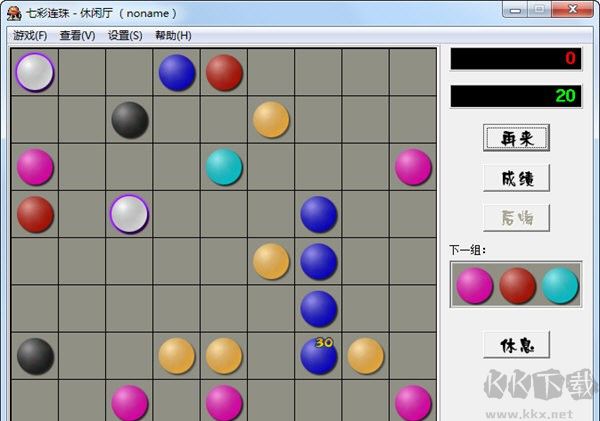Select third-row magenta ball at right edge
This screenshot has height=421, width=600.
[413, 167]
